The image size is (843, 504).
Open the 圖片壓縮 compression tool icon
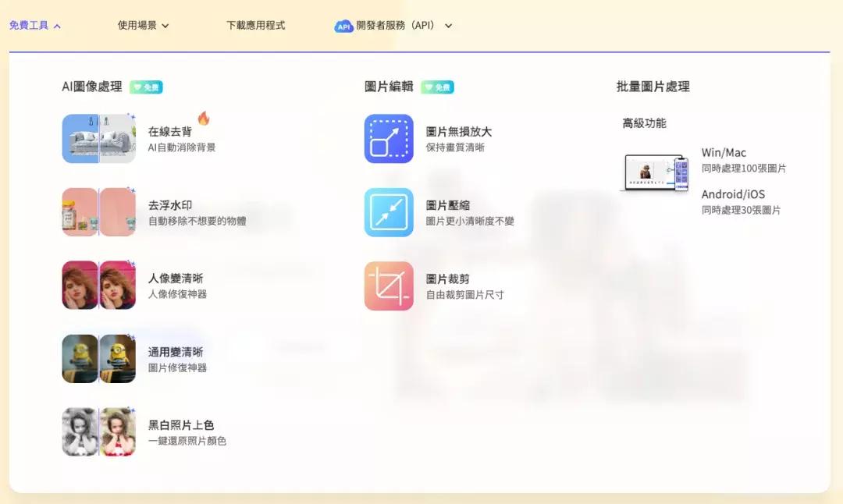tap(389, 212)
